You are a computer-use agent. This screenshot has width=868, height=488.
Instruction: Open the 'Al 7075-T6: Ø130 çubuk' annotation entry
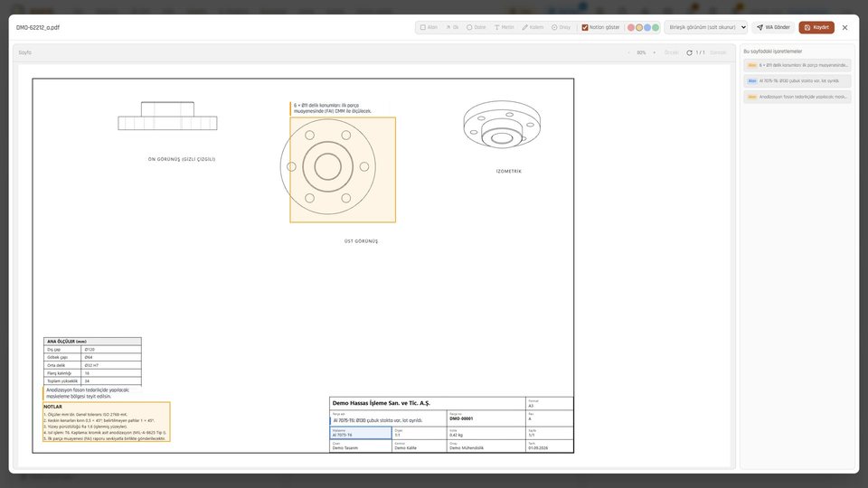tap(797, 80)
